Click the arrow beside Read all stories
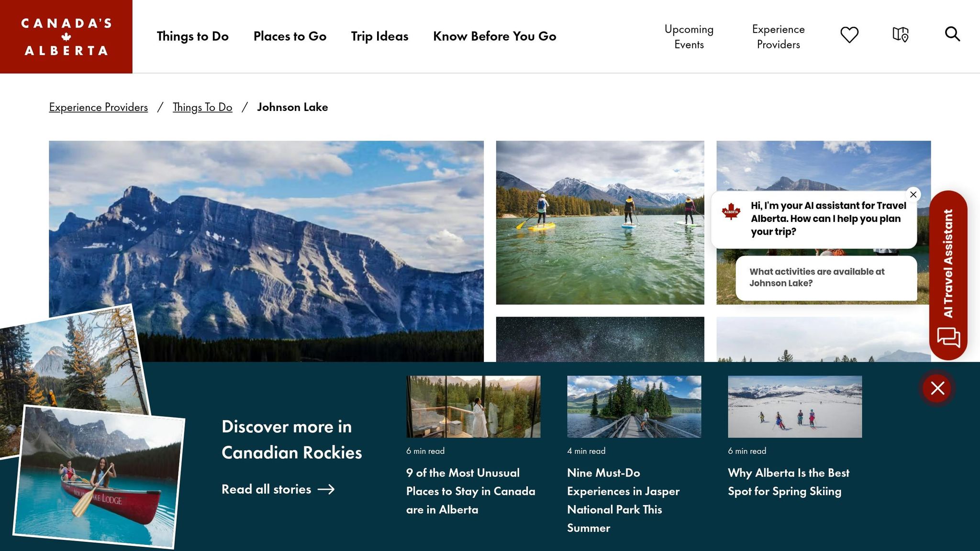The image size is (980, 551). tap(326, 489)
